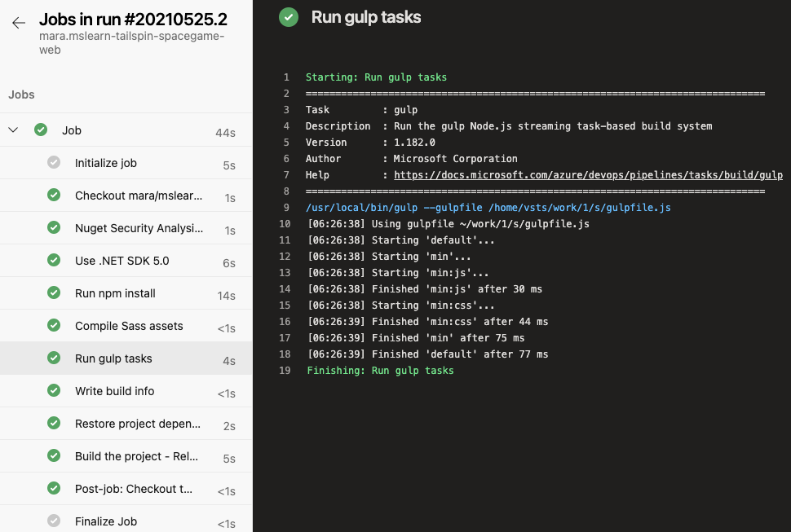The image size is (791, 532).
Task: Click green checkmark beside Run npm install
Action: point(54,293)
